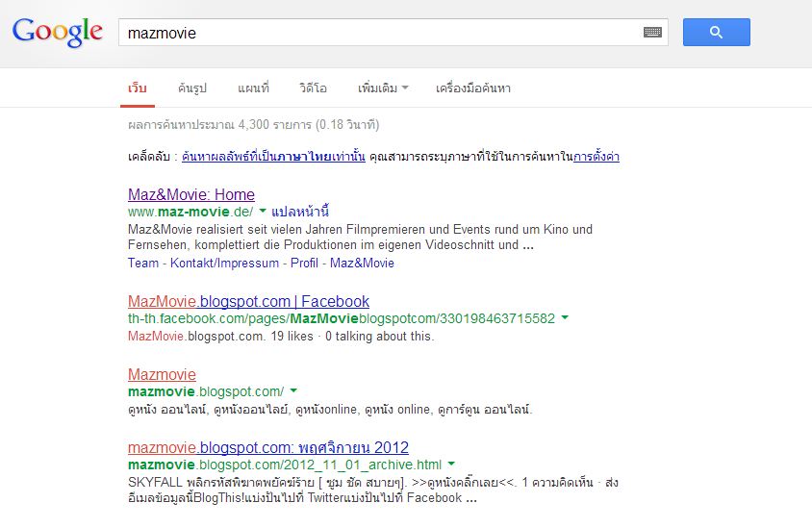Image resolution: width=812 pixels, height=528 pixels.
Task: Click the mazmovie.blogspot.com/ green URL text
Action: (x=206, y=391)
